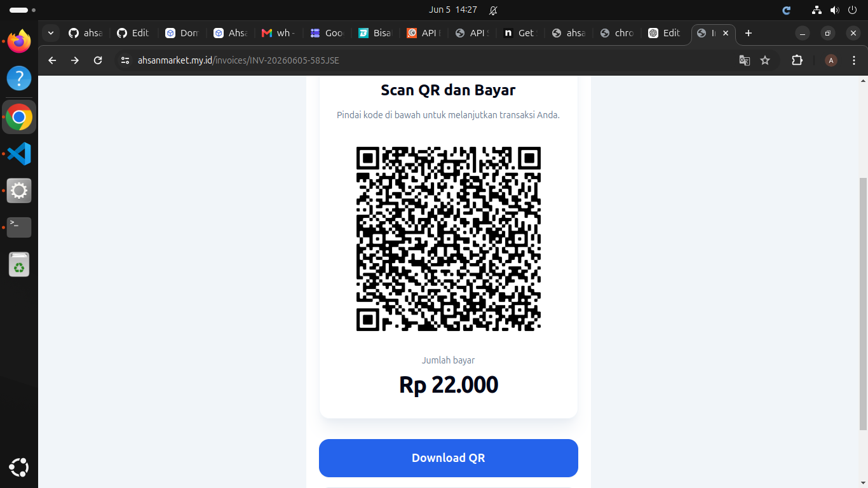
Task: Switch to the first GitHub "ahsa" tab
Action: pyautogui.click(x=86, y=33)
